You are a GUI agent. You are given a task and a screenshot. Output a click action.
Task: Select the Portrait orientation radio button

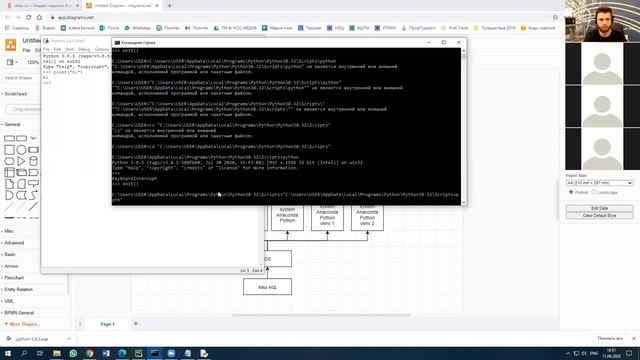tap(571, 192)
